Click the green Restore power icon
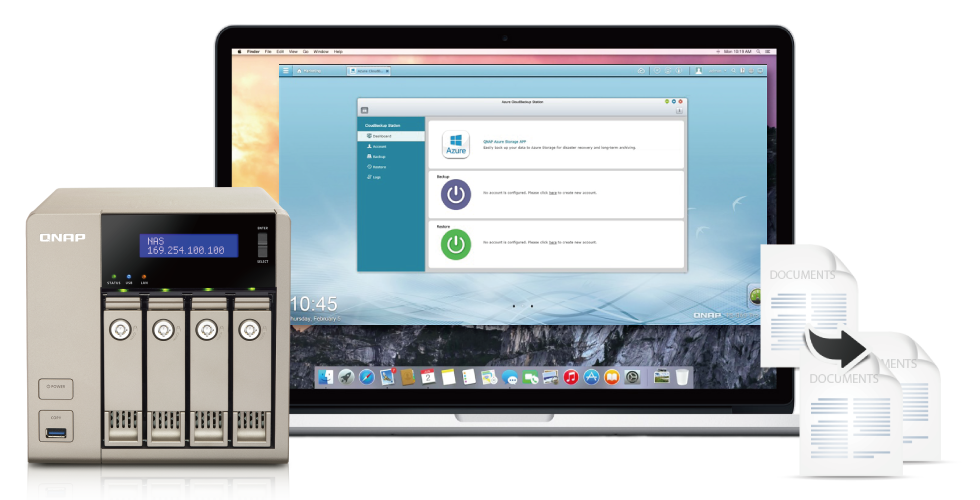Viewport: 980px width, 500px height. pos(456,243)
